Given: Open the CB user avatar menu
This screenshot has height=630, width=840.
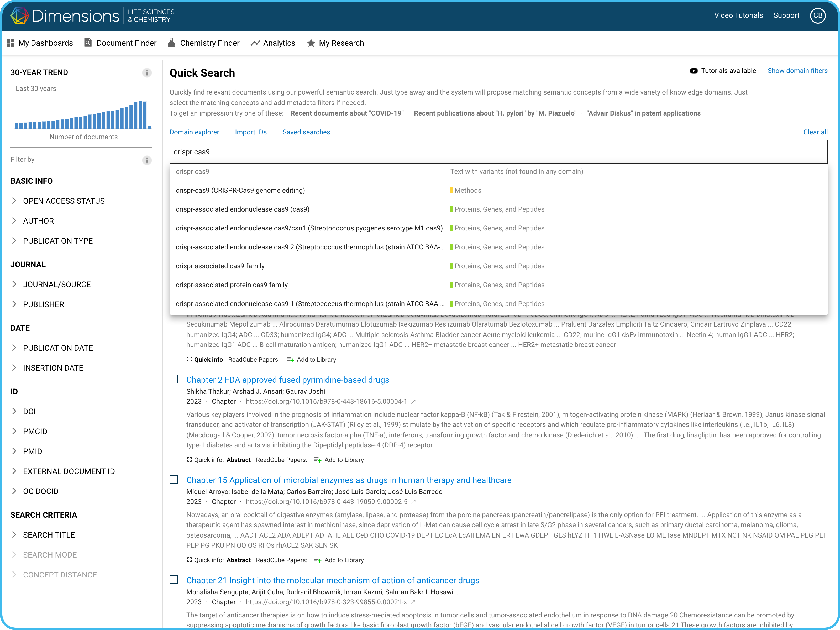Looking at the screenshot, I should (818, 15).
